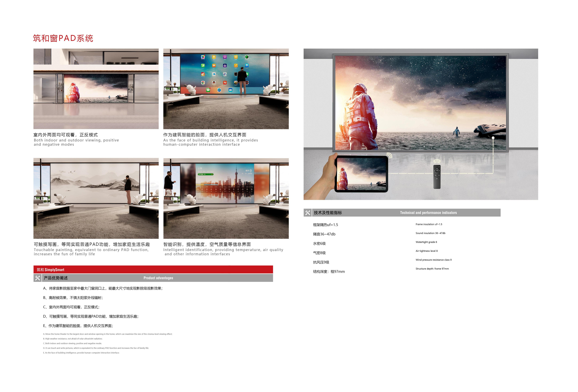This screenshot has height=392, width=578.
Task: Click wrench icon beside 技术及性能指标 heading
Action: click(308, 213)
